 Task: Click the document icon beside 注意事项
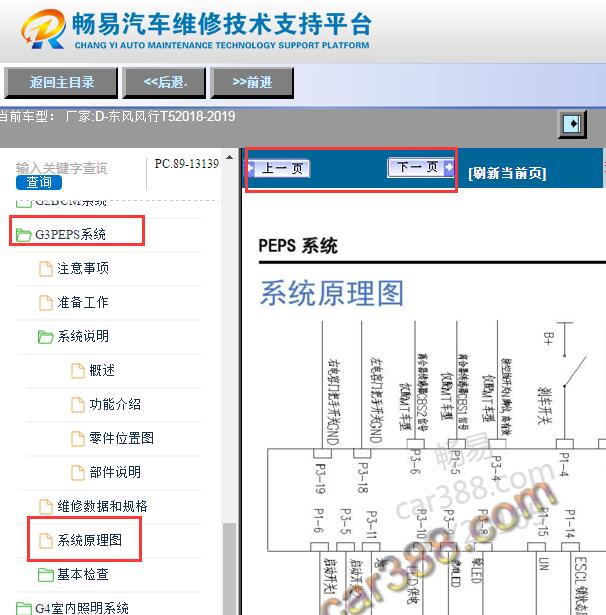(46, 269)
